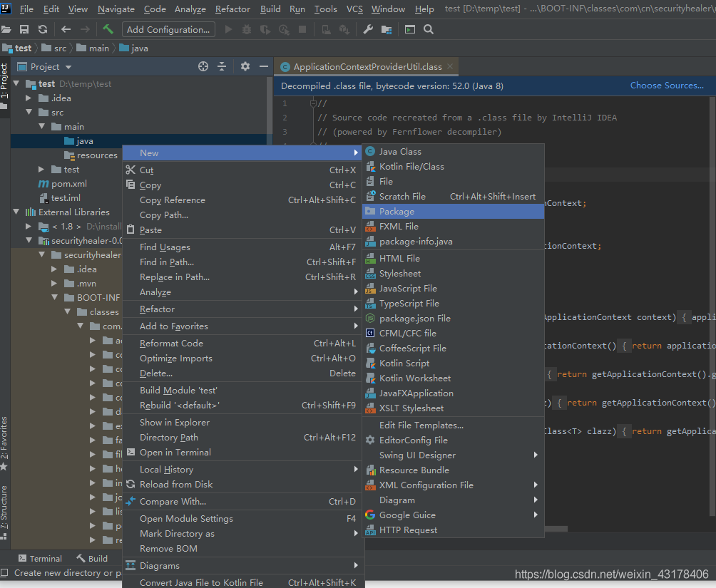This screenshot has width=716, height=588.
Task: Open the Favorites side tool tab
Action: (4, 443)
